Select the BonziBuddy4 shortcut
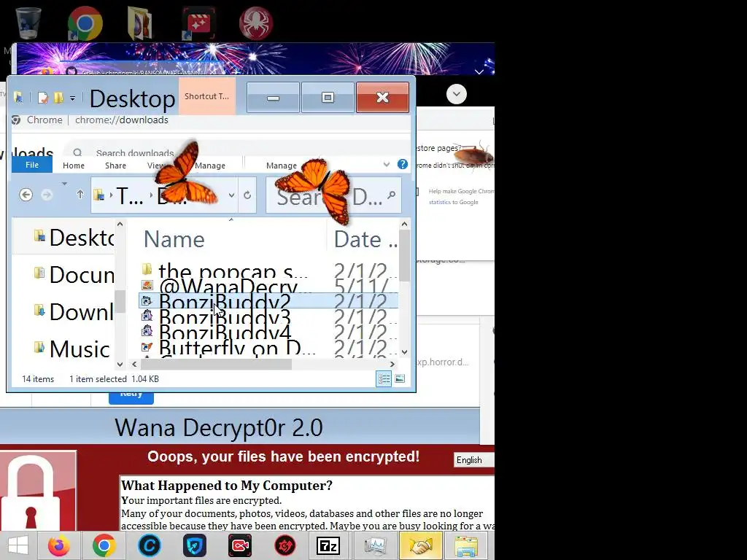 (268, 332)
